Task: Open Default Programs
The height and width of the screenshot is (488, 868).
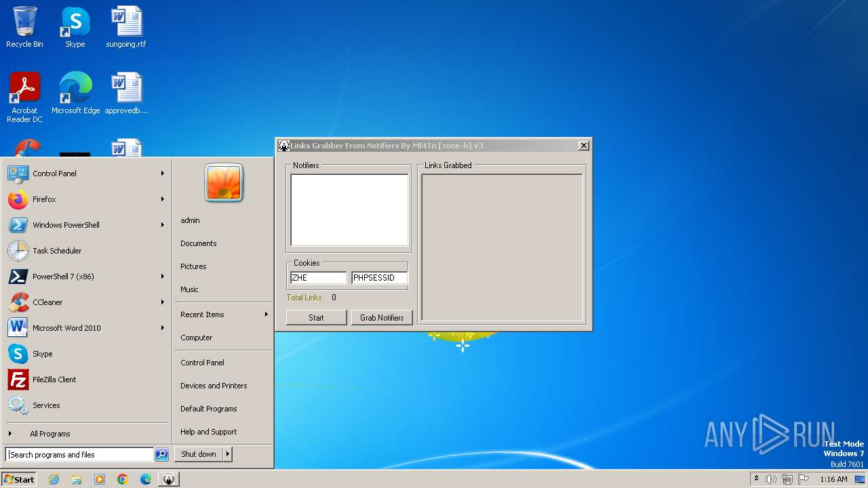Action: (x=209, y=409)
